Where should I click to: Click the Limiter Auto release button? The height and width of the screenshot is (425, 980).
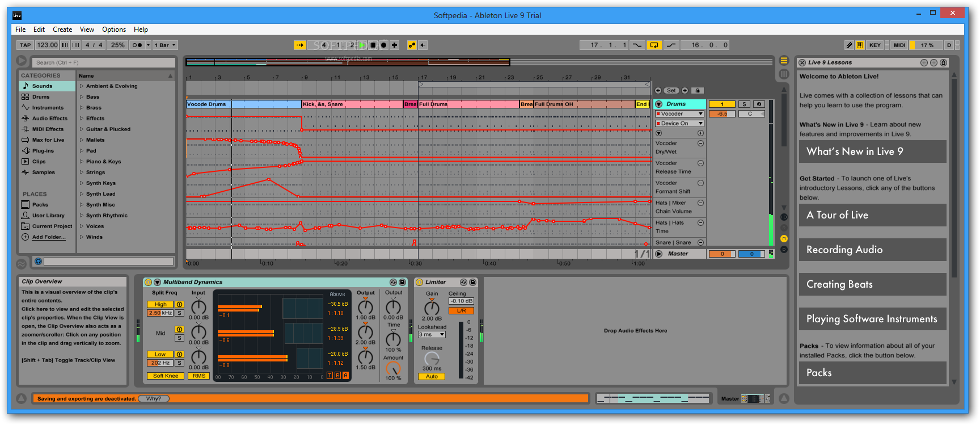point(432,377)
